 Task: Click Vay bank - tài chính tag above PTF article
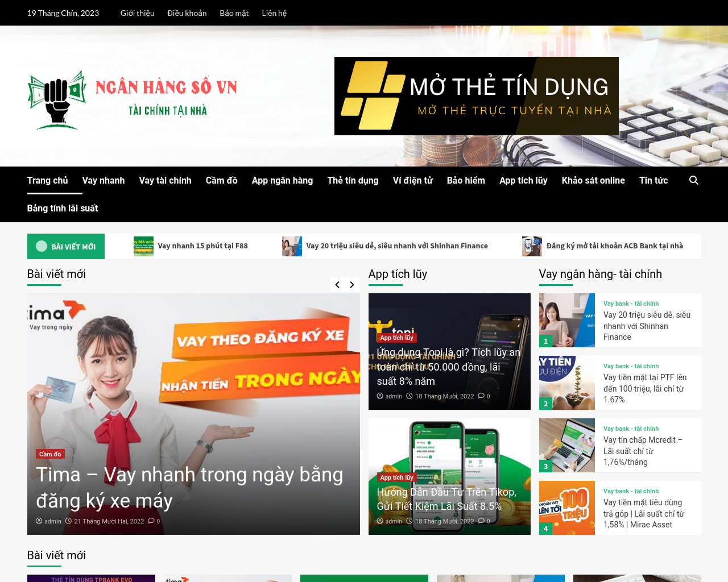[631, 366]
